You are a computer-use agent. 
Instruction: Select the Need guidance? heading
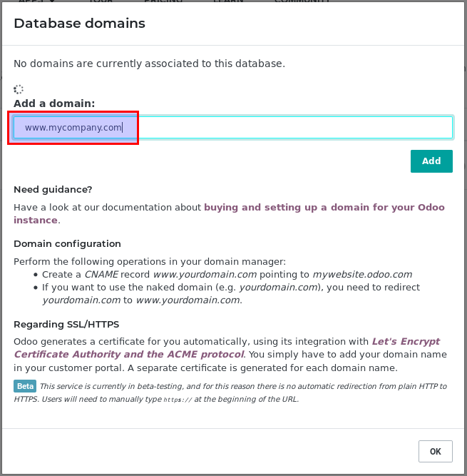(53, 189)
